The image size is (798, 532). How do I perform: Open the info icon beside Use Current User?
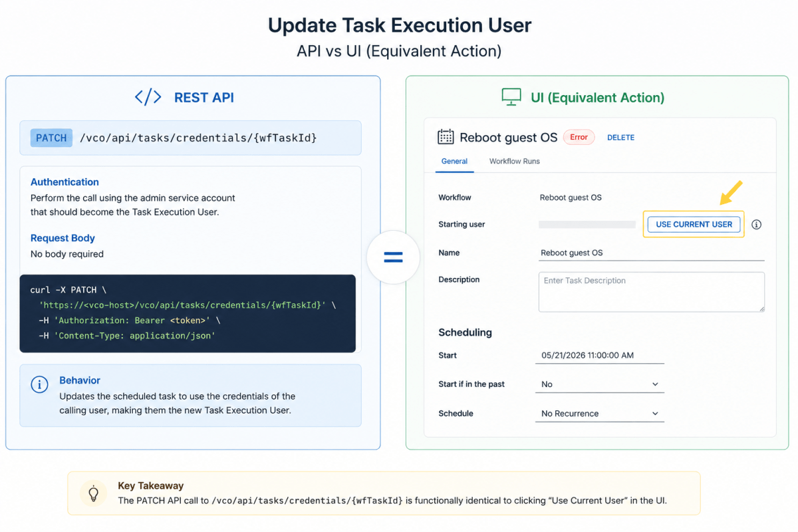(x=756, y=224)
